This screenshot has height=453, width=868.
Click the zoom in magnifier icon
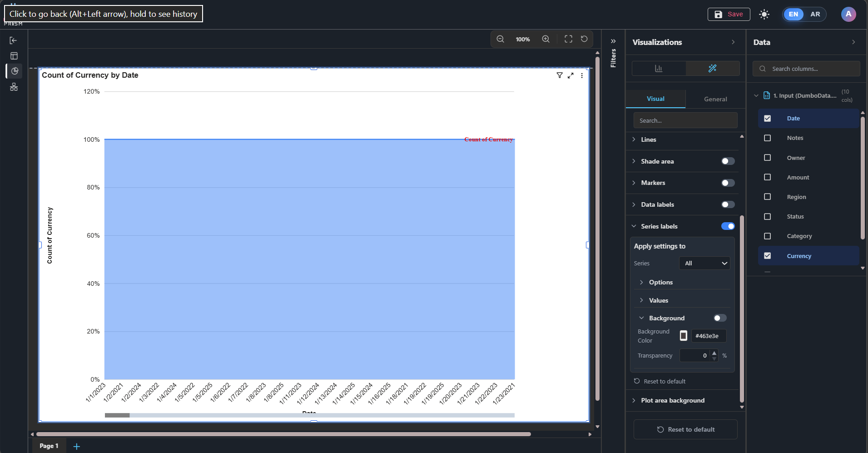click(x=546, y=39)
